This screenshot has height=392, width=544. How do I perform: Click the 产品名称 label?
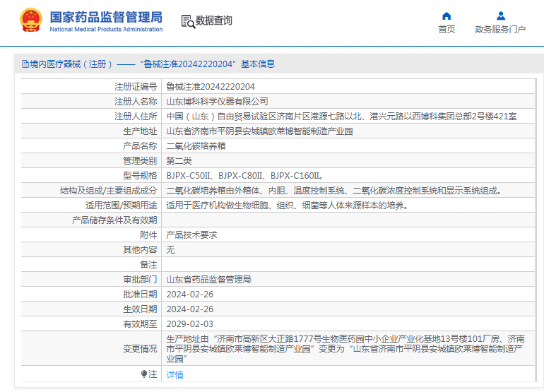click(x=140, y=146)
